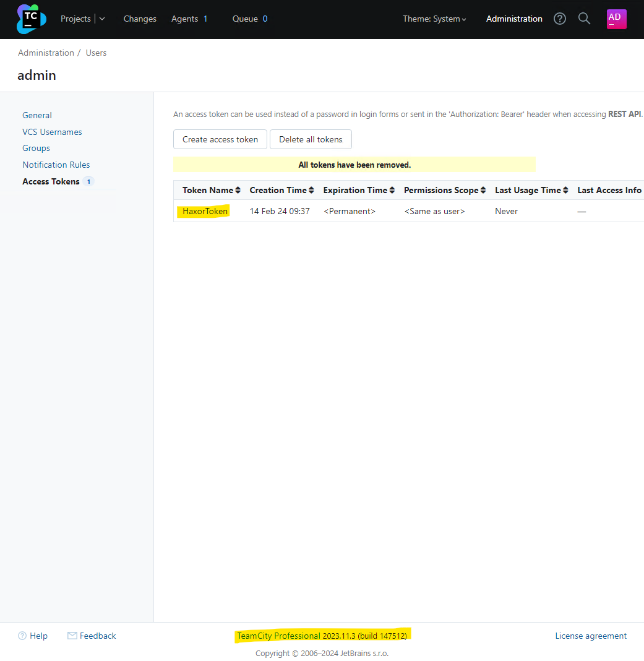Sort by Expiration Time column arrows

click(392, 191)
